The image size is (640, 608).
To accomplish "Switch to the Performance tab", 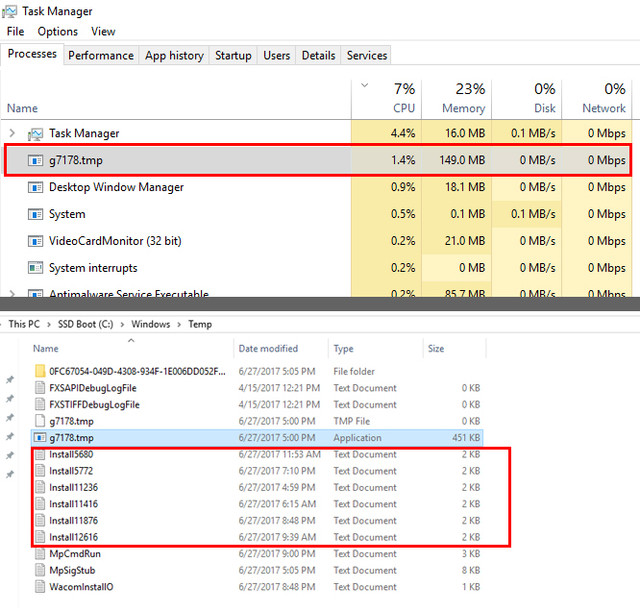I will 101,55.
